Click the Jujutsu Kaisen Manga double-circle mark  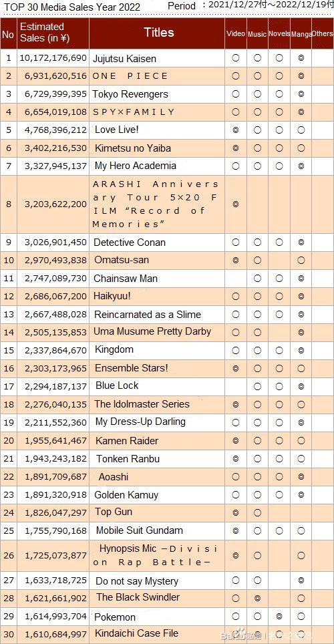[301, 58]
